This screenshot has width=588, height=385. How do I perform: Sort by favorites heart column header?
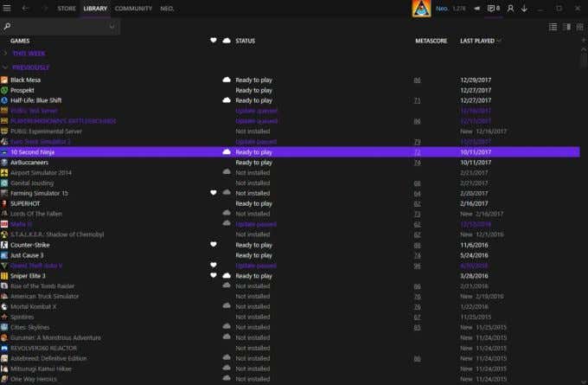click(214, 40)
